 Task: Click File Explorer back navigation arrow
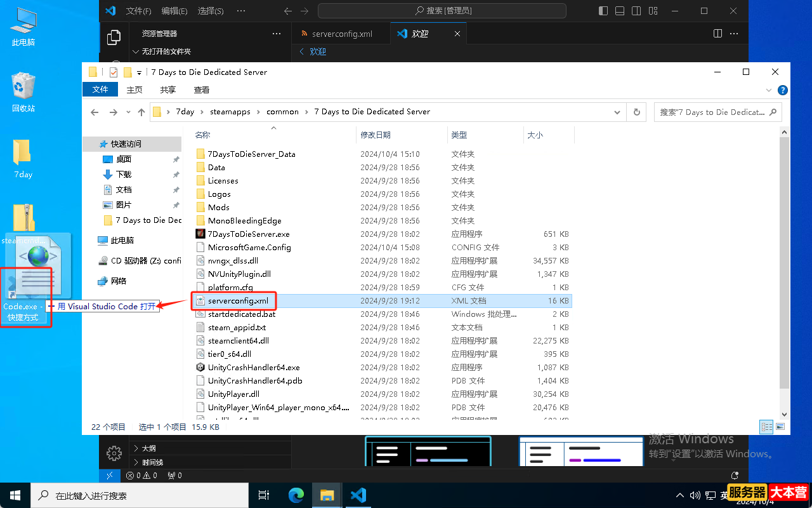click(95, 112)
